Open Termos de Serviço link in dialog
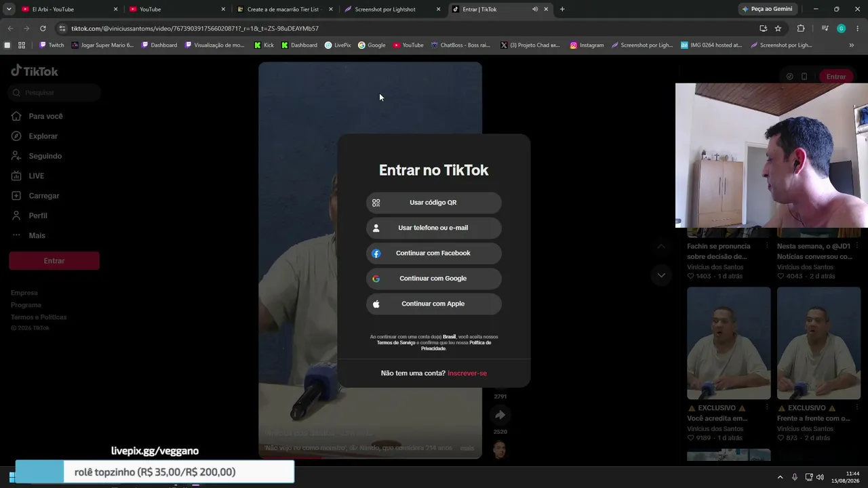Viewport: 868px width, 488px height. (x=396, y=343)
